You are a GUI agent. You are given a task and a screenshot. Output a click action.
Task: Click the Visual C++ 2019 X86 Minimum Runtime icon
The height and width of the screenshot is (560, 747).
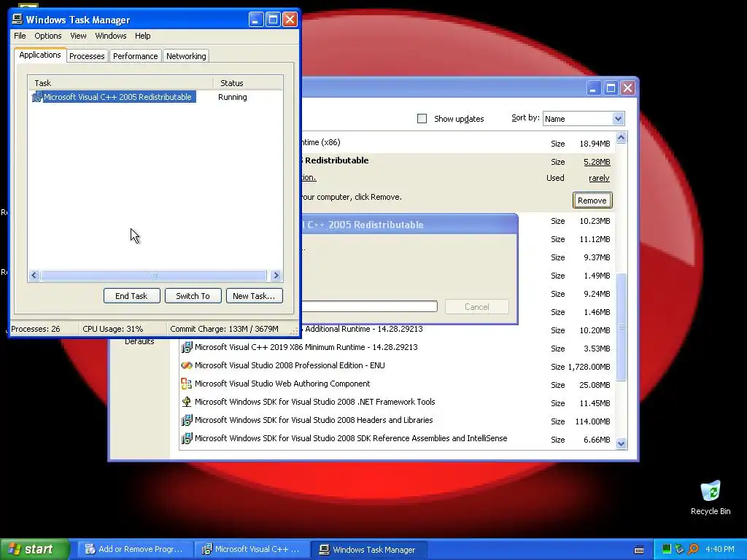click(x=186, y=347)
